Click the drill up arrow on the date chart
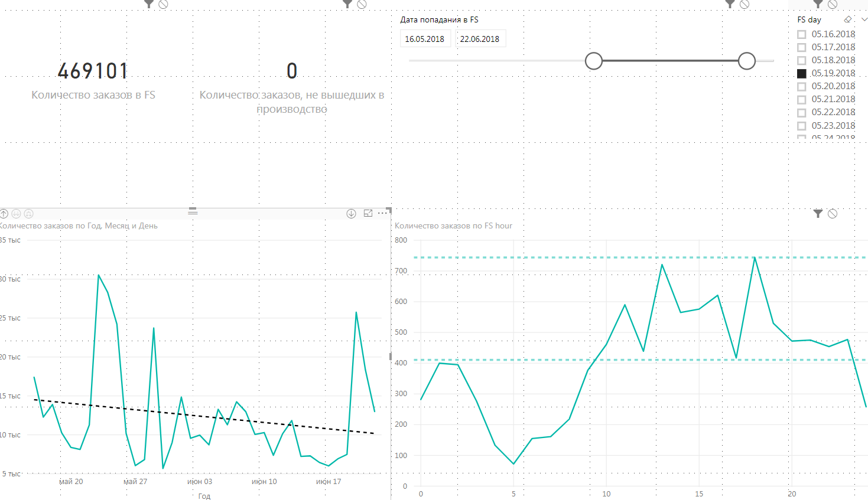 (4, 214)
